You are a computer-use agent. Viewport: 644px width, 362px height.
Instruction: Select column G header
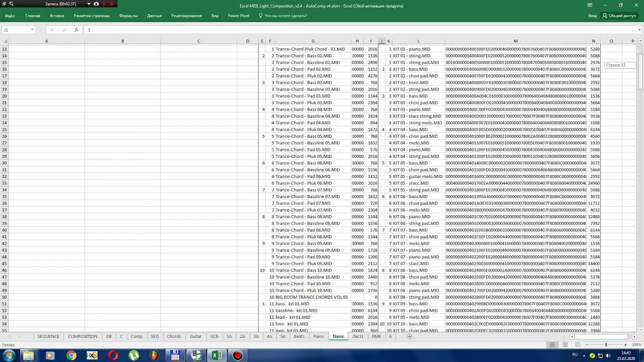coord(313,41)
